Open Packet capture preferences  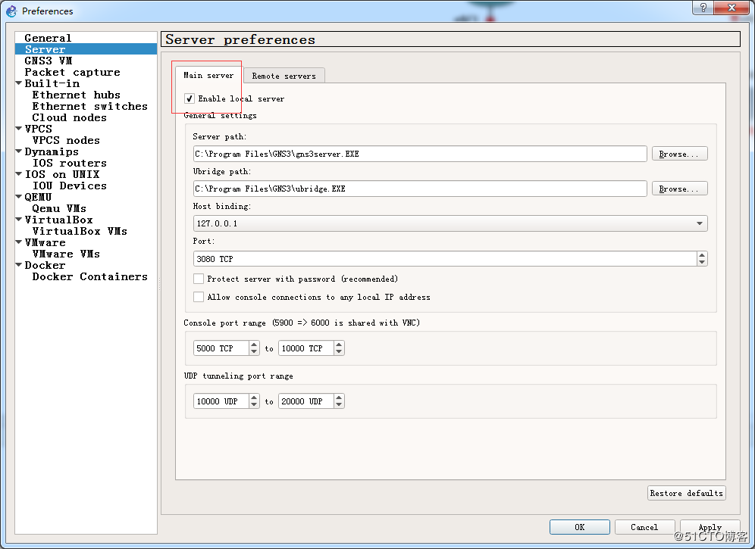click(x=72, y=72)
